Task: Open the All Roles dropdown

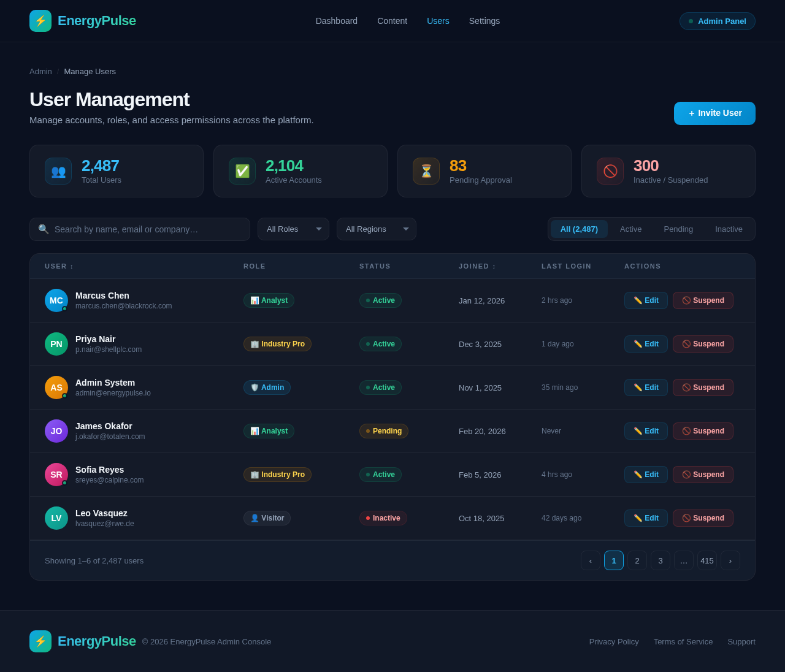Action: click(x=293, y=229)
